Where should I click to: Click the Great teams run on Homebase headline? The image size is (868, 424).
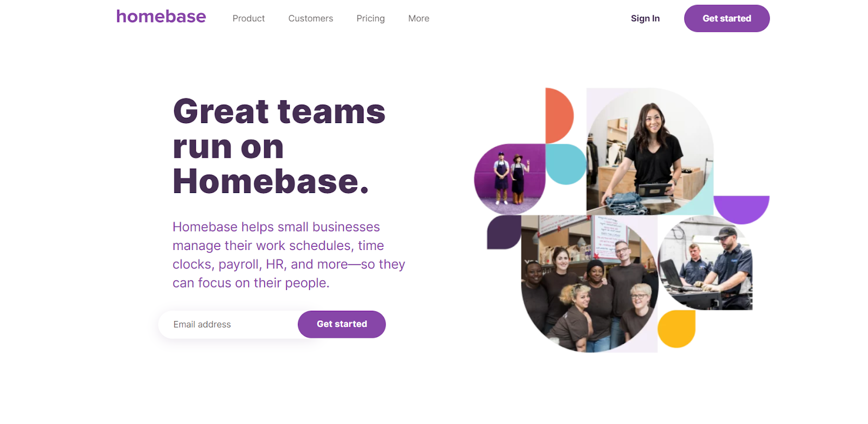(x=279, y=146)
